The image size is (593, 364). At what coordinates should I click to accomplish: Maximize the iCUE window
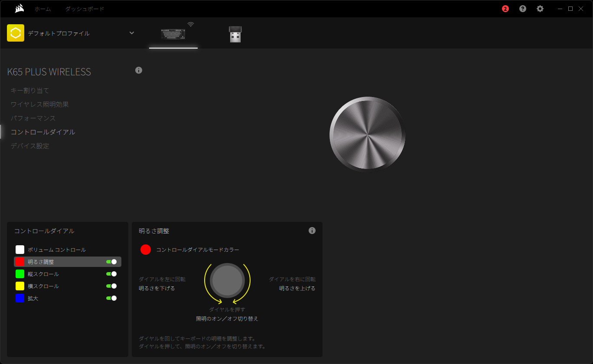click(570, 9)
